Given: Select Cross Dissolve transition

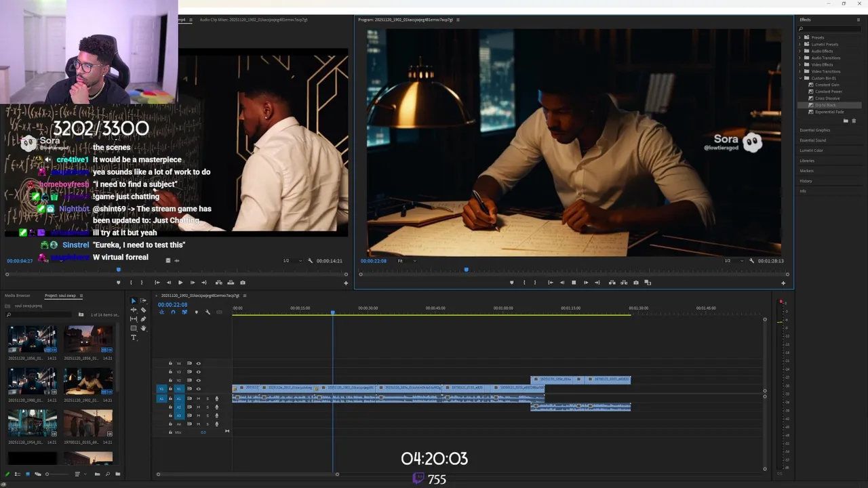Looking at the screenshot, I should (x=827, y=98).
